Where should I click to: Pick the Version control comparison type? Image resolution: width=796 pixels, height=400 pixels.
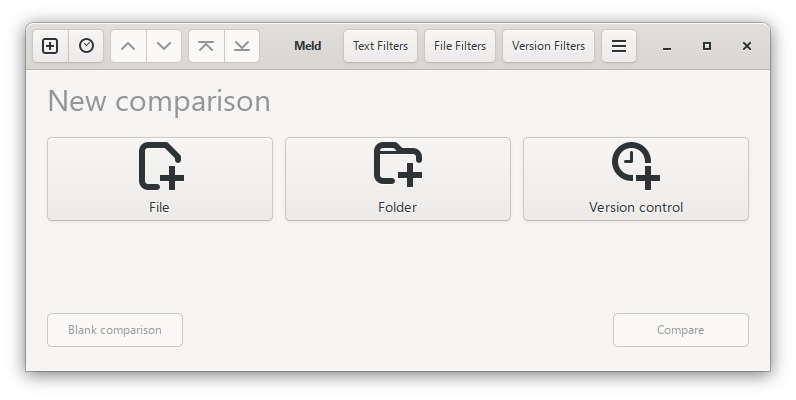pyautogui.click(x=636, y=178)
